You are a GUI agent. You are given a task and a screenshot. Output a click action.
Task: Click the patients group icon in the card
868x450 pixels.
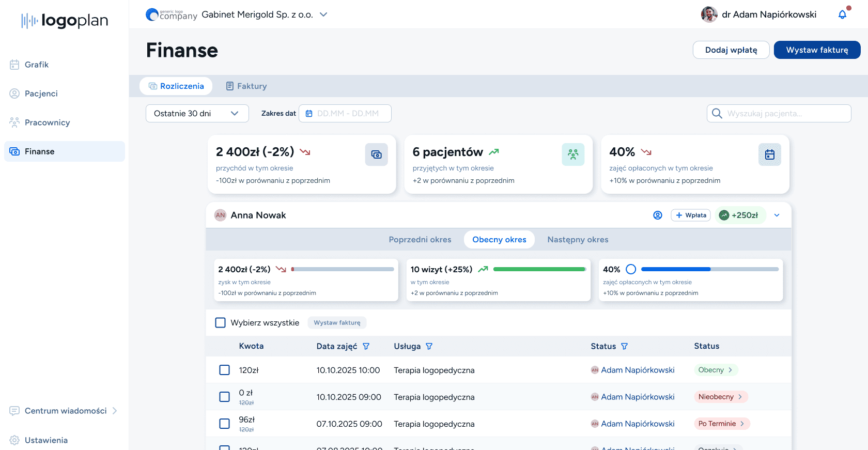[x=573, y=154]
